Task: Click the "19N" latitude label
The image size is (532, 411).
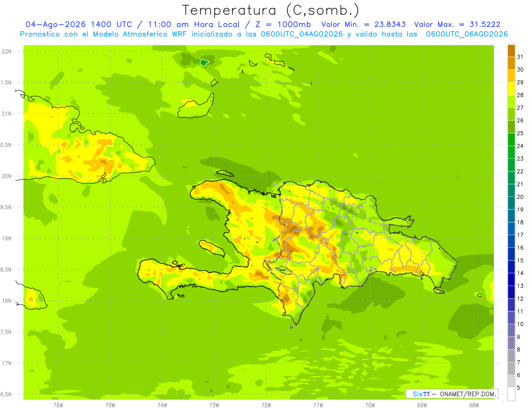Action: tap(7, 239)
